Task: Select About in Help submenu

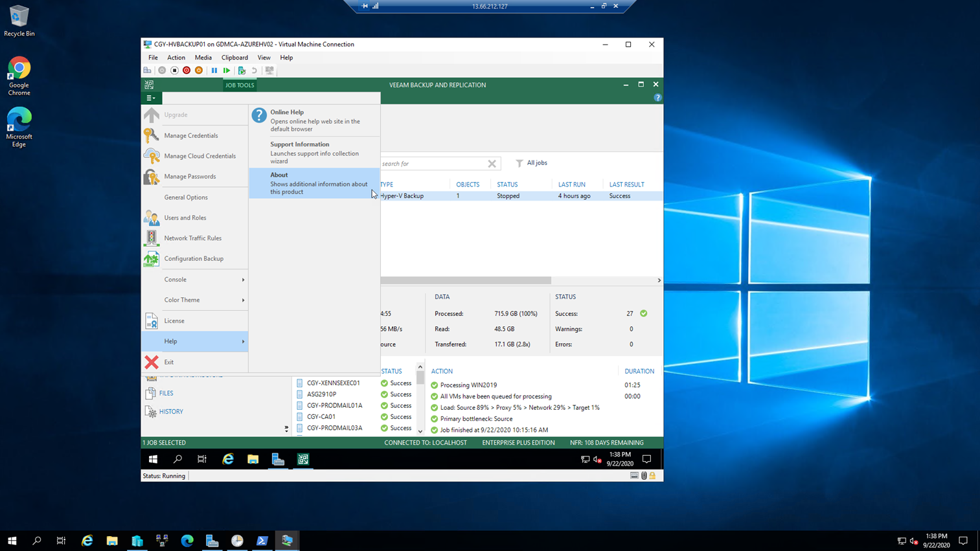Action: coord(314,183)
